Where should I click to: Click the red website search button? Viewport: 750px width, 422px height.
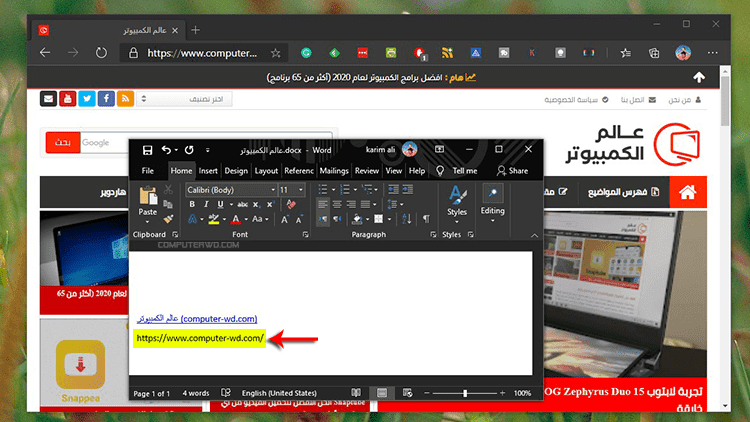coord(63,143)
